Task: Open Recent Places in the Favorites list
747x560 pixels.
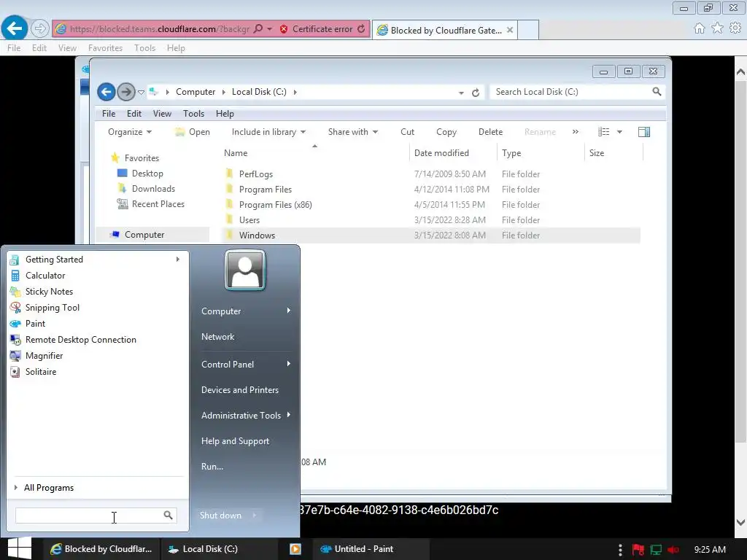Action: (x=158, y=204)
